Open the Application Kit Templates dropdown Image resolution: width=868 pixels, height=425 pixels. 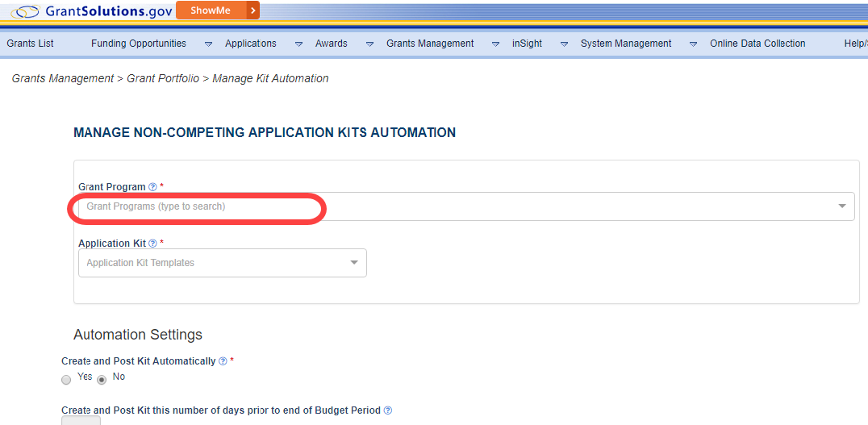(x=354, y=263)
